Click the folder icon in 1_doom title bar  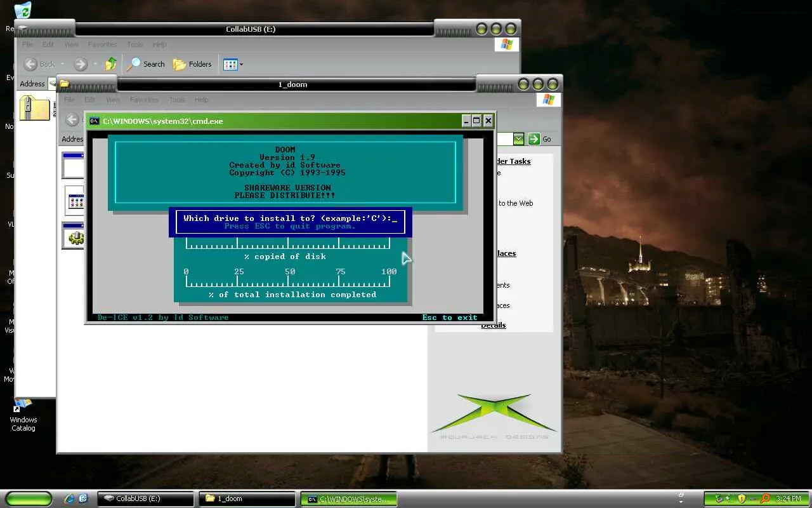[64, 84]
